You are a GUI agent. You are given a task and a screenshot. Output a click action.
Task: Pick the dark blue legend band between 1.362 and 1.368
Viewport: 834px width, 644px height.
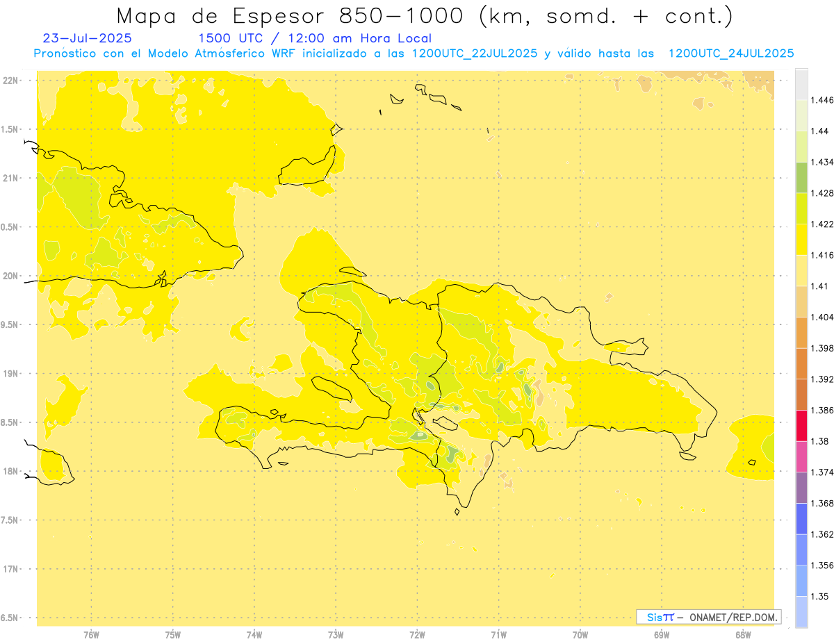(801, 519)
